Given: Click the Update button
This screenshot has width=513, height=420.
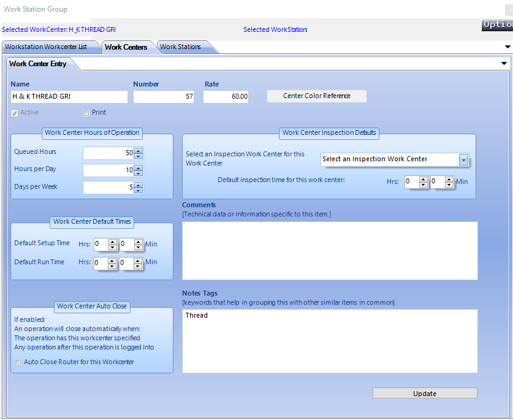Looking at the screenshot, I should (425, 393).
